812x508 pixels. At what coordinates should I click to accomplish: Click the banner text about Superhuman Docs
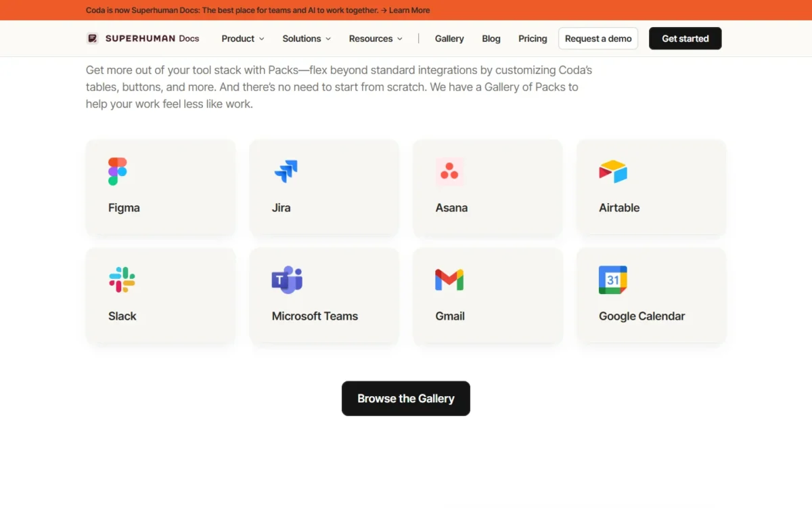tap(232, 10)
